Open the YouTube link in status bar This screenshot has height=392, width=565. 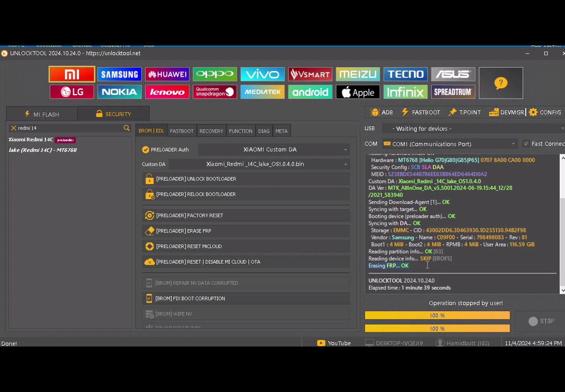tap(334, 343)
